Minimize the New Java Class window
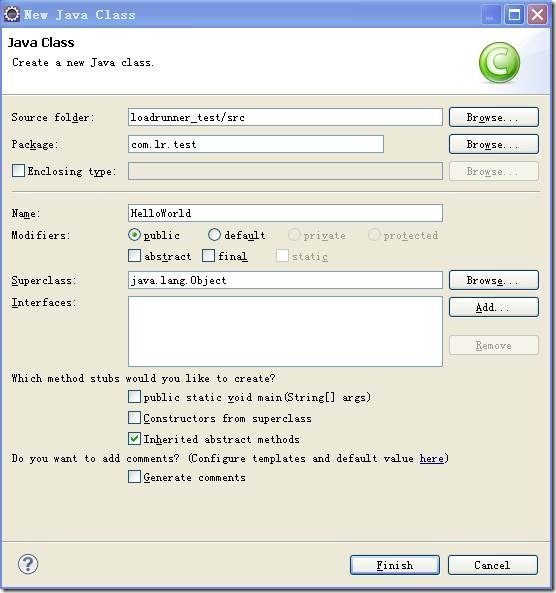556x593 pixels. 491,15
